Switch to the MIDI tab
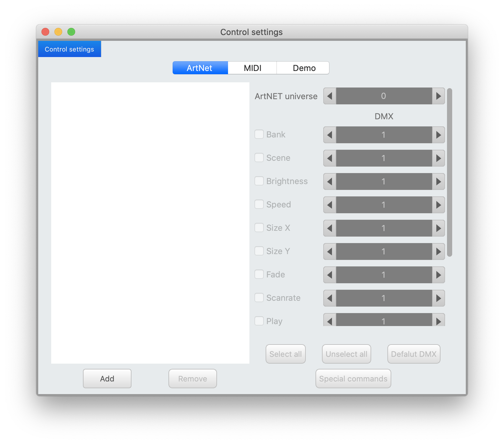Screen dimensions: 504x444 tap(252, 68)
